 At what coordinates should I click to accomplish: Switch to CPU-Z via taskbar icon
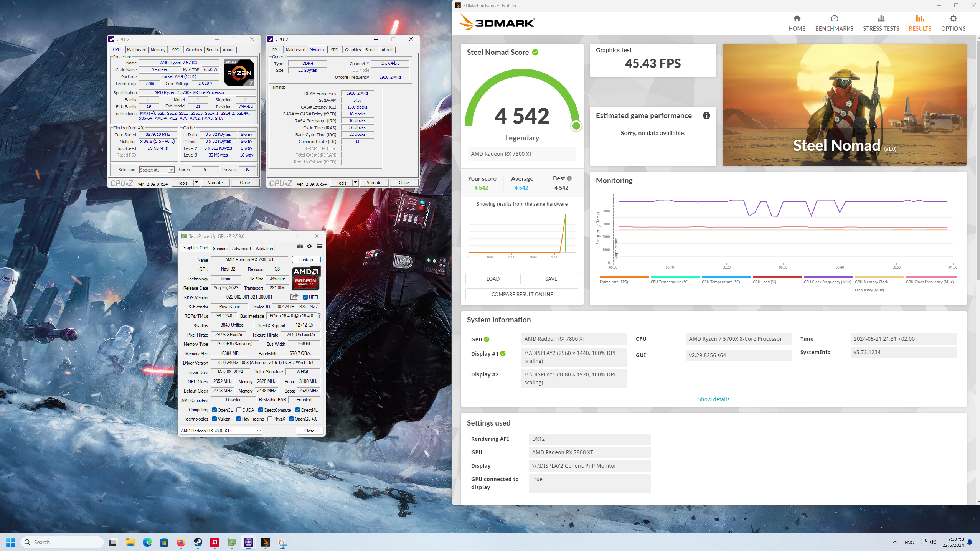(x=249, y=542)
